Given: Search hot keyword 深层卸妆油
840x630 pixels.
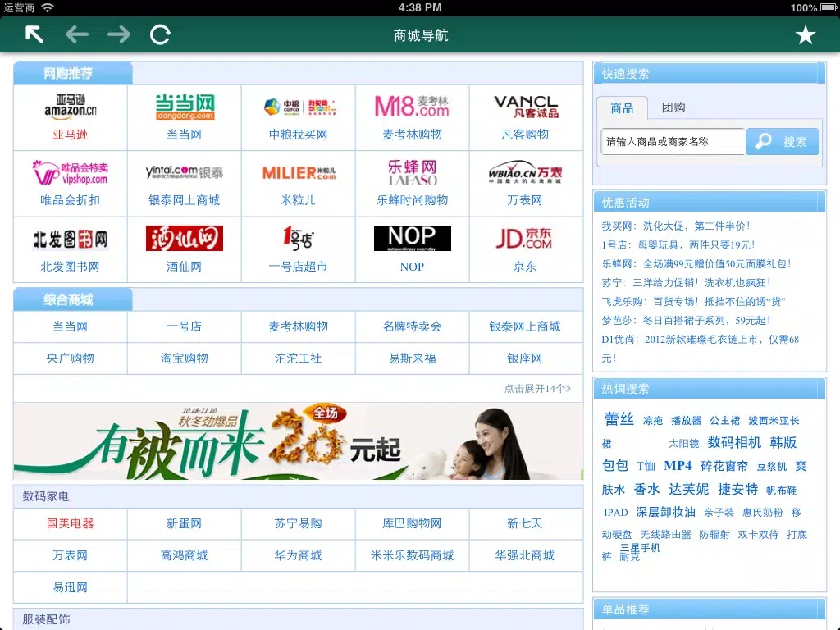Looking at the screenshot, I should pyautogui.click(x=666, y=512).
